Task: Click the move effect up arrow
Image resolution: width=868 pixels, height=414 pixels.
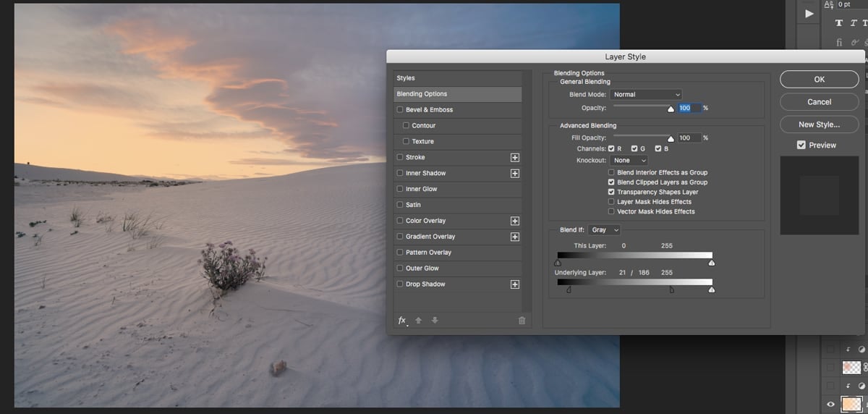Action: click(418, 321)
